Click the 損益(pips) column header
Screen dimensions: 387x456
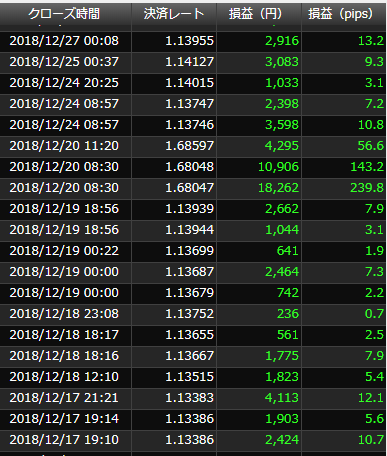[344, 14]
